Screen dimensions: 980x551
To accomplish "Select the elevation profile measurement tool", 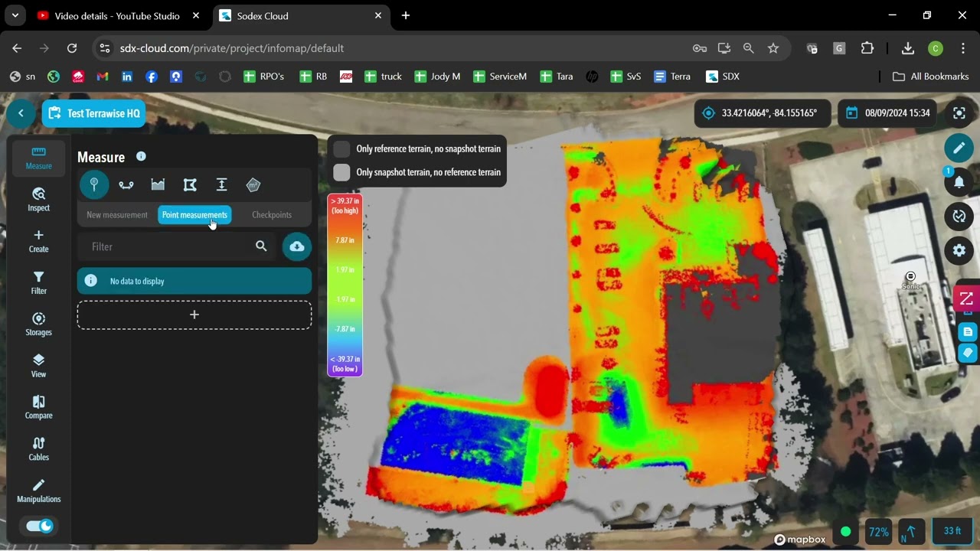I will [x=158, y=184].
